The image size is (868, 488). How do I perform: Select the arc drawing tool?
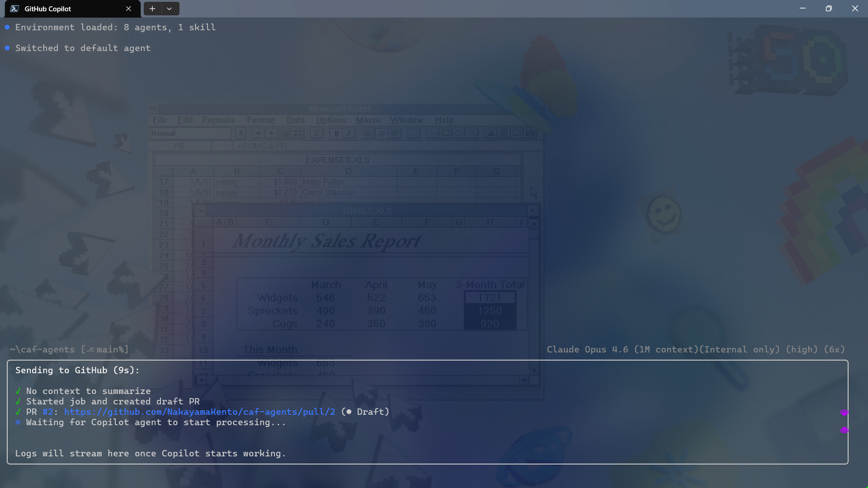tap(472, 133)
